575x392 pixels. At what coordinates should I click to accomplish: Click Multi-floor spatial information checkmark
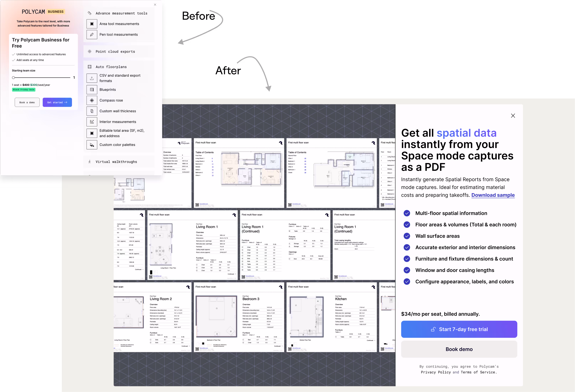pyautogui.click(x=407, y=213)
